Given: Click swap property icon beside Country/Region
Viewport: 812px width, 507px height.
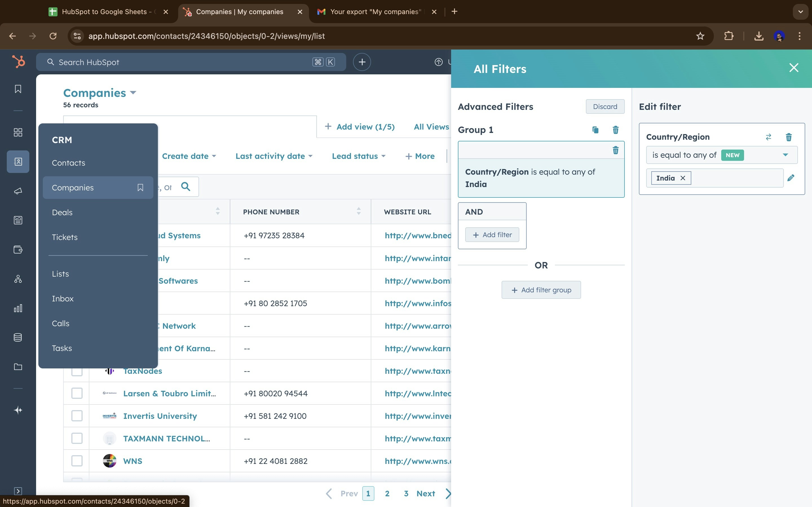Looking at the screenshot, I should (768, 137).
